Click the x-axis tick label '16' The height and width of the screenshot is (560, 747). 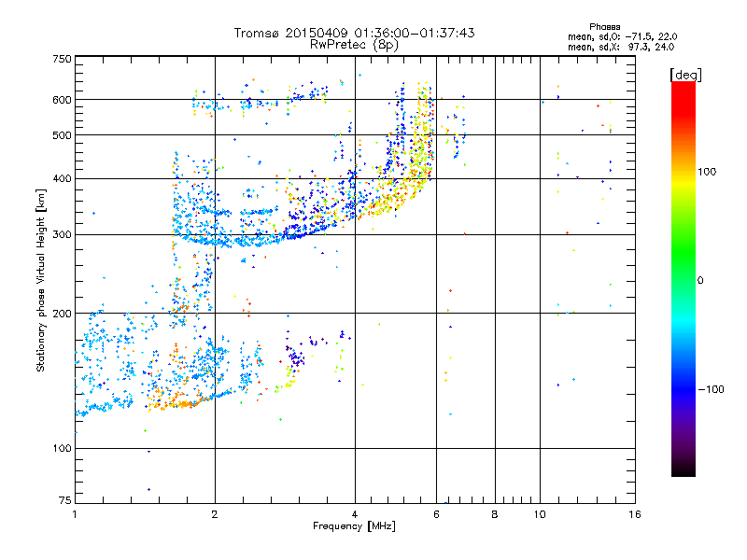tap(635, 514)
